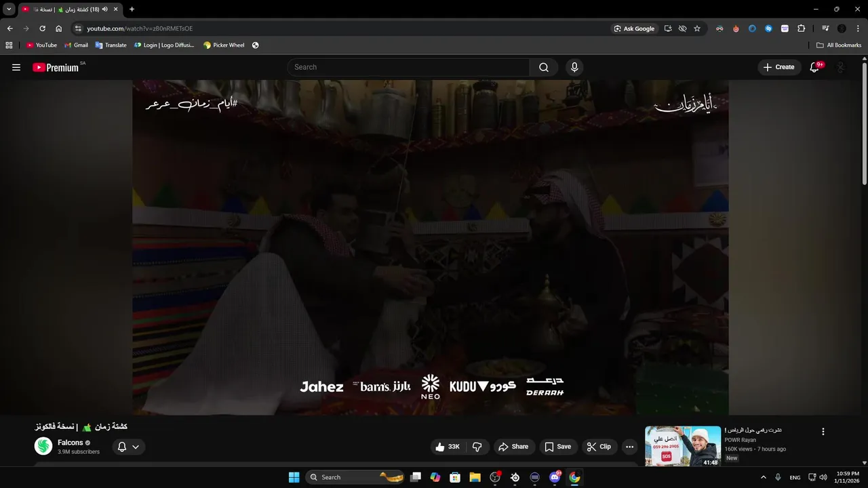Switch the ENG language indicator

point(795,477)
